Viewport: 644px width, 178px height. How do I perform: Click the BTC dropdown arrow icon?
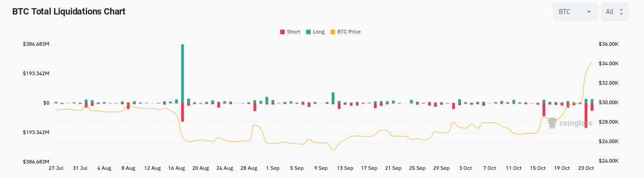(x=589, y=12)
